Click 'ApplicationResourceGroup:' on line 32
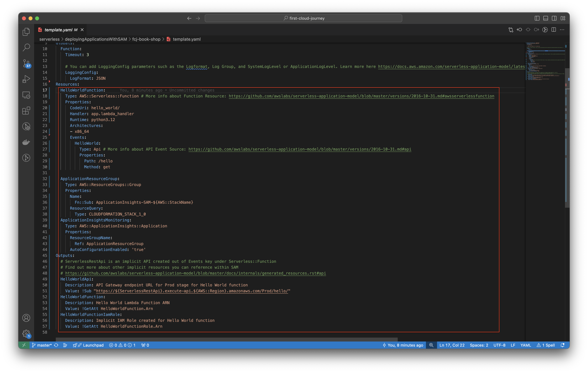The image size is (588, 373). click(90, 179)
